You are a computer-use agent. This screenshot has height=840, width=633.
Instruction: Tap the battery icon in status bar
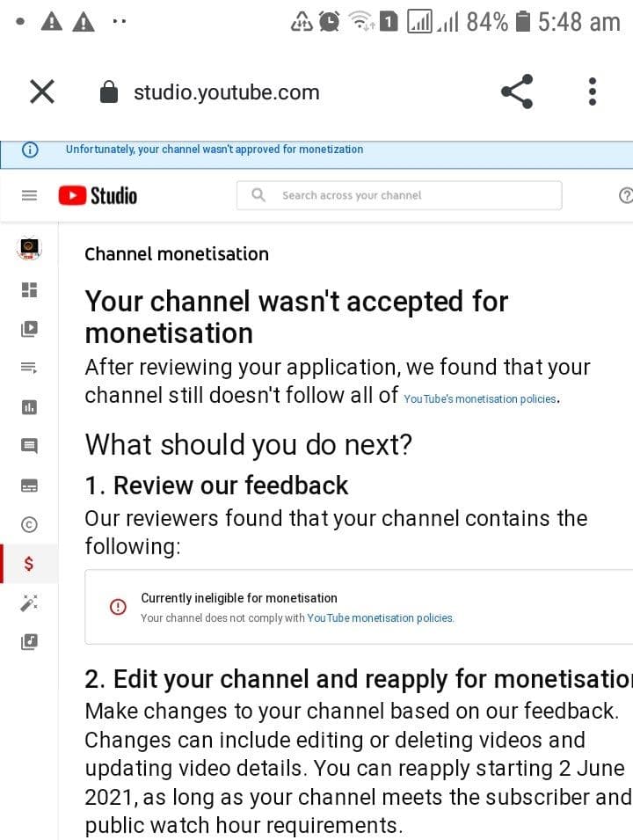[522, 22]
